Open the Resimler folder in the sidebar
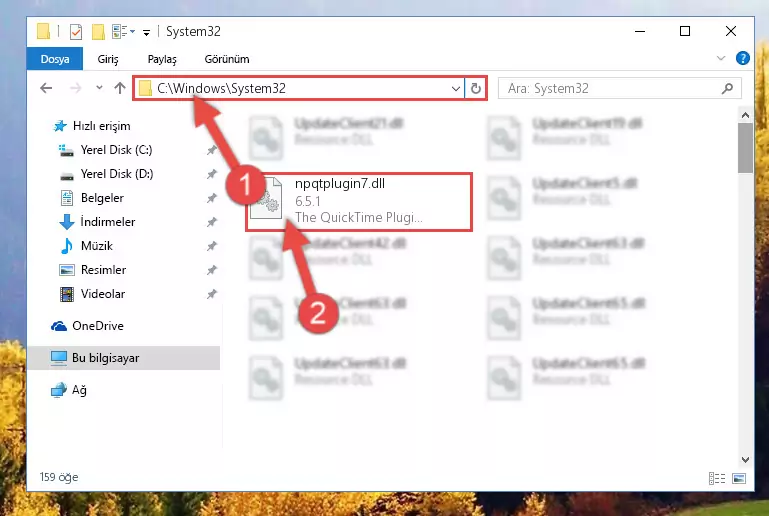This screenshot has width=769, height=516. tap(93, 270)
